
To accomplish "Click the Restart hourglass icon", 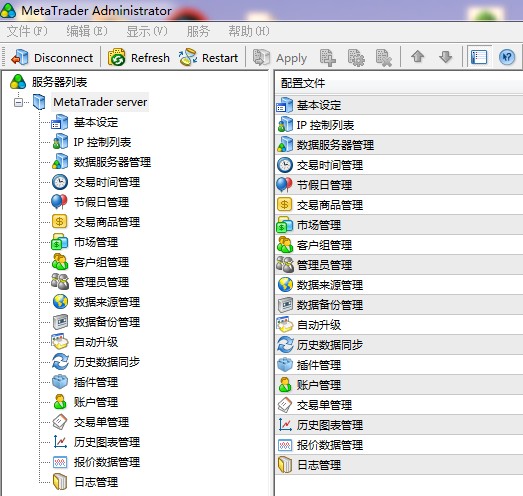I will 187,57.
